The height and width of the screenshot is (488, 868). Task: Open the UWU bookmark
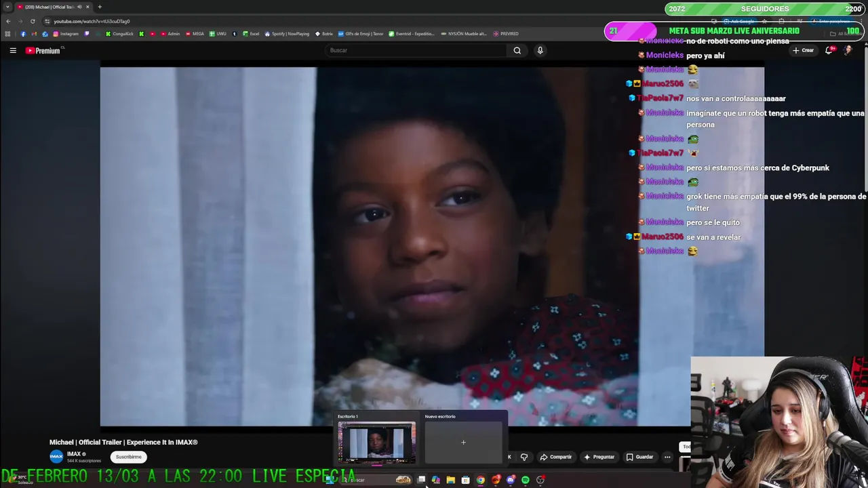coord(218,34)
